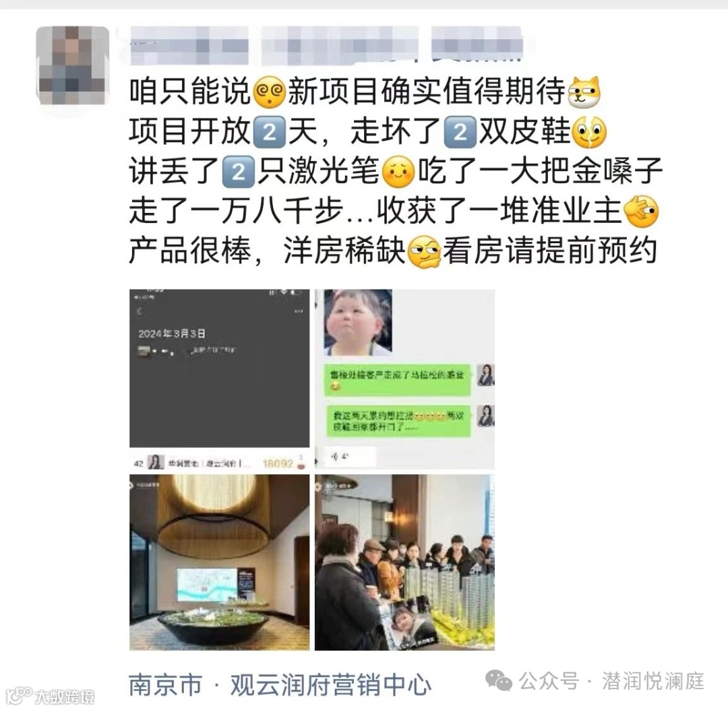Click the smirking emoji after 洋房稀缺
728x710 pixels.
[x=424, y=252]
